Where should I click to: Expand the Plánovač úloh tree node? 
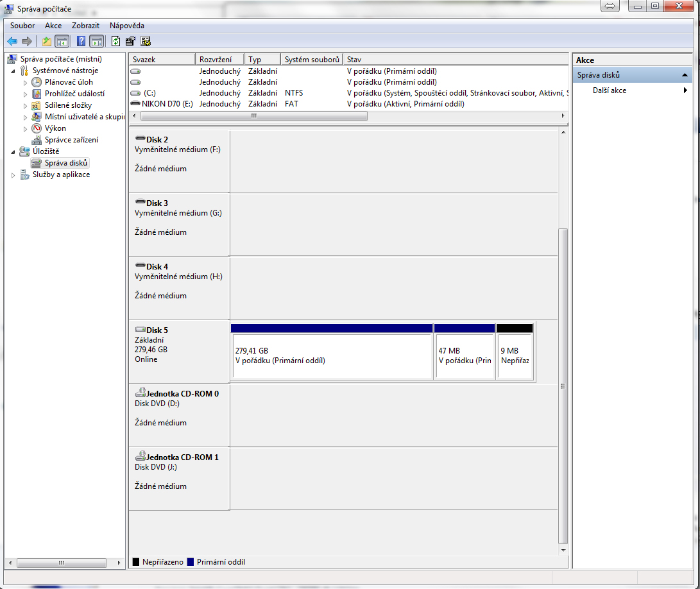coord(26,83)
